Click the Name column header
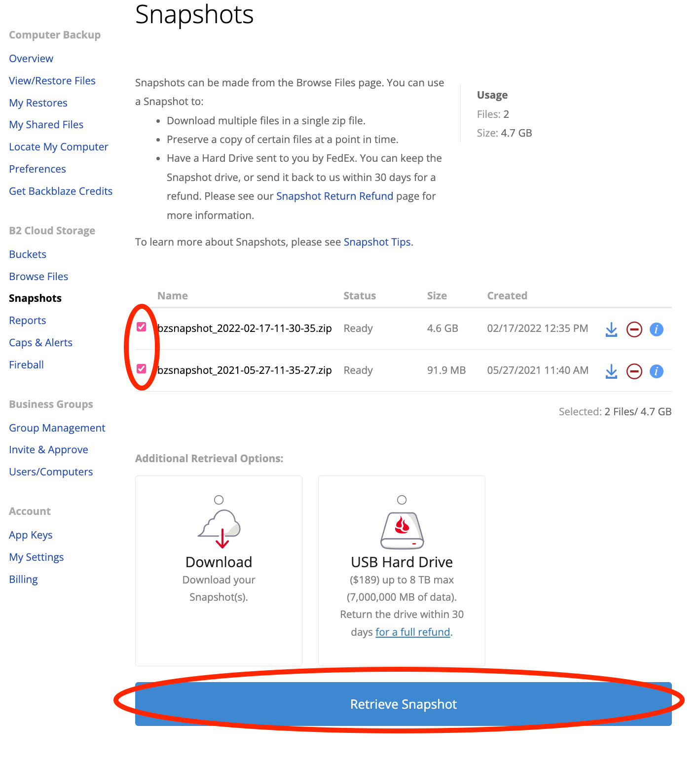The height and width of the screenshot is (760, 700). click(x=173, y=296)
